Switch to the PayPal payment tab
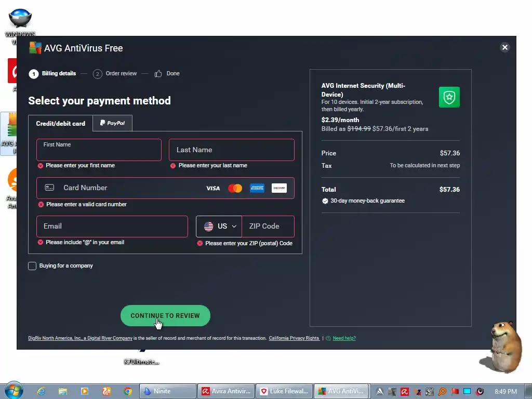This screenshot has width=532, height=399. [x=112, y=123]
